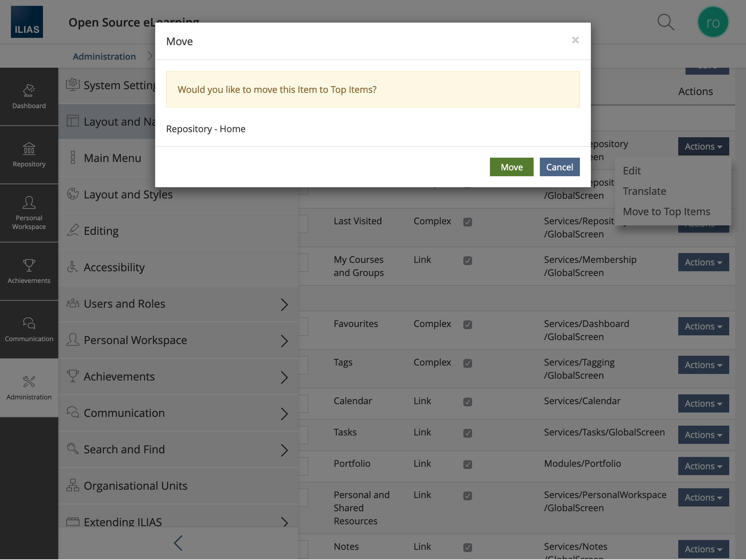The image size is (746, 560).
Task: Toggle the Last Visited active checkbox
Action: 468,222
